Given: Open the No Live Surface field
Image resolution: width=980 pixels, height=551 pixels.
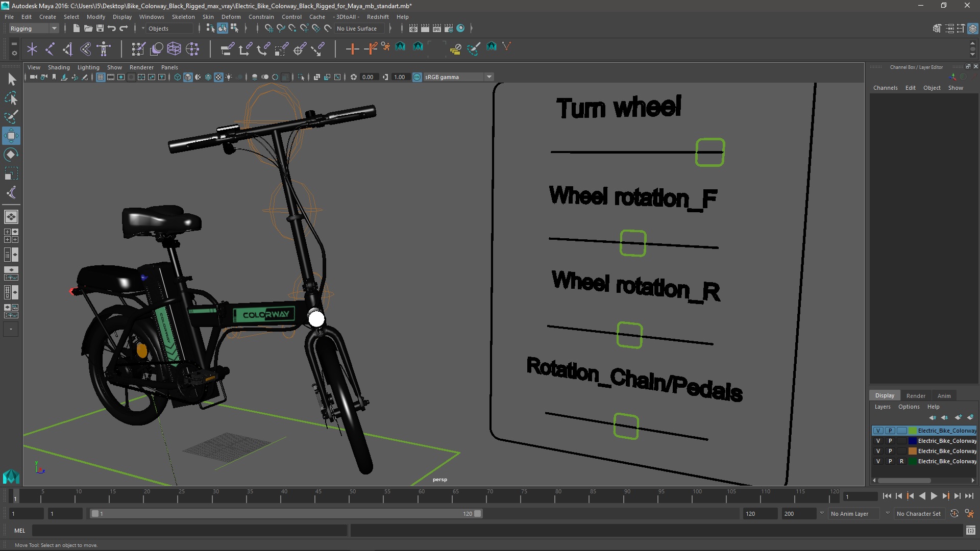Looking at the screenshot, I should (x=359, y=29).
